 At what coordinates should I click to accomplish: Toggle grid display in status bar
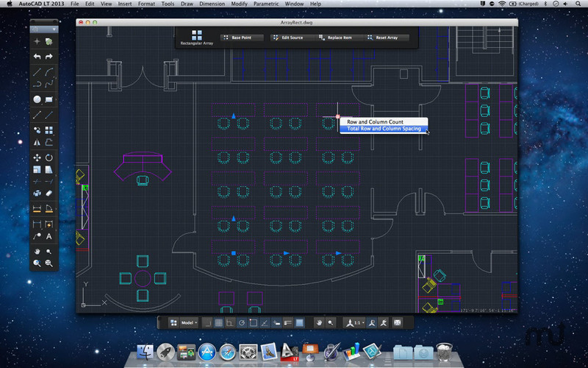click(218, 322)
